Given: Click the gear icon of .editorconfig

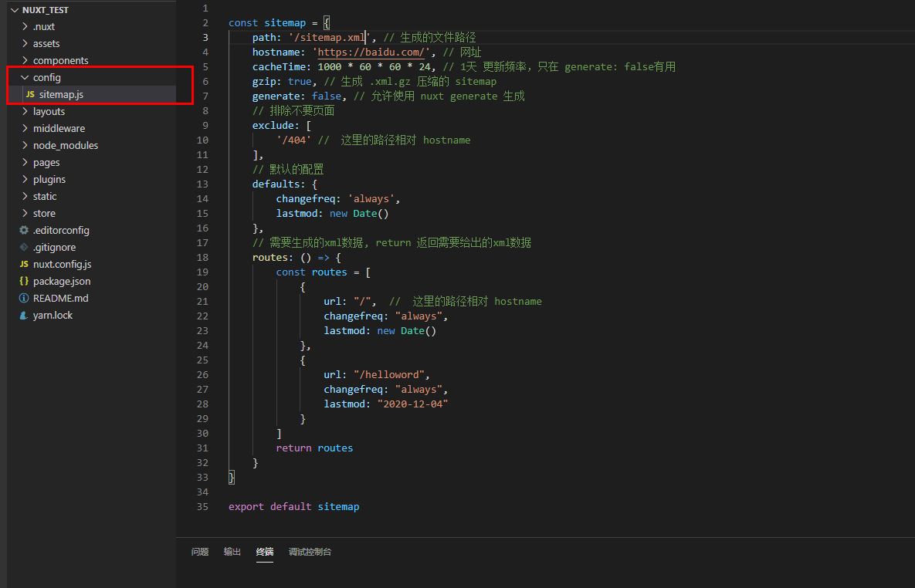Looking at the screenshot, I should click(24, 230).
